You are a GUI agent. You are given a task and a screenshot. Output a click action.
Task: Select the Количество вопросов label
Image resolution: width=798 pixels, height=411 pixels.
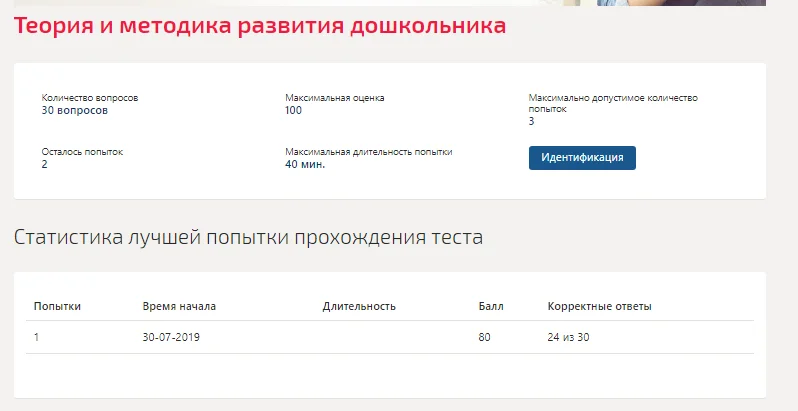(90, 98)
